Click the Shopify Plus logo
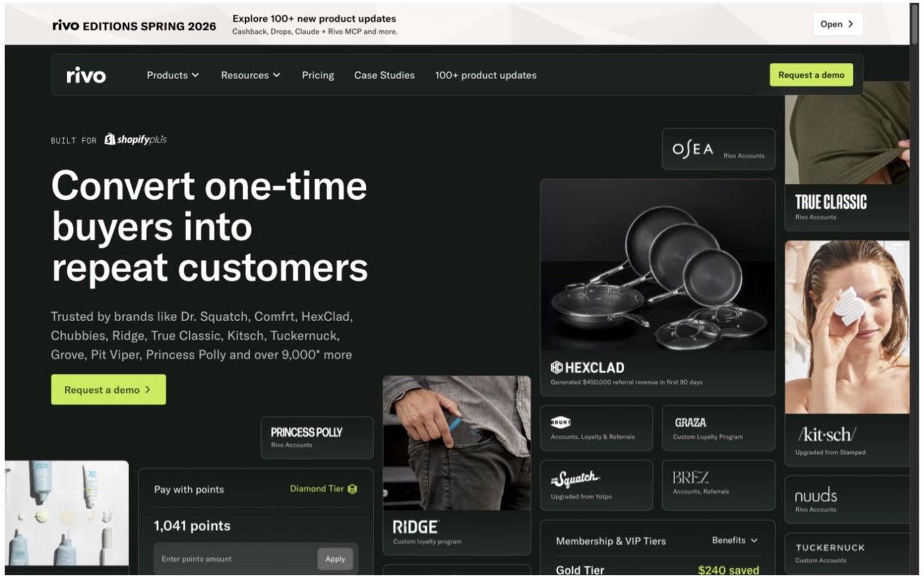Viewport: 924px width, 578px height. point(135,139)
